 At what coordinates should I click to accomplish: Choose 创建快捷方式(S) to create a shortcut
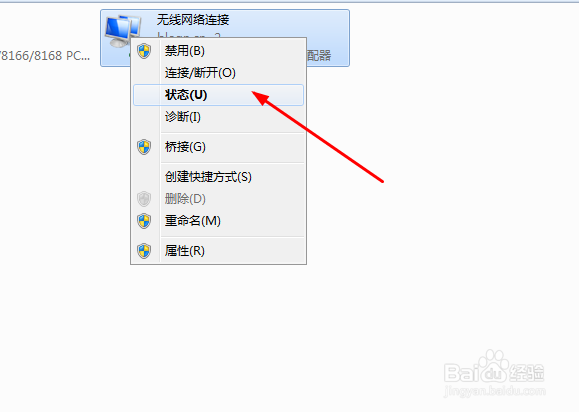218,177
